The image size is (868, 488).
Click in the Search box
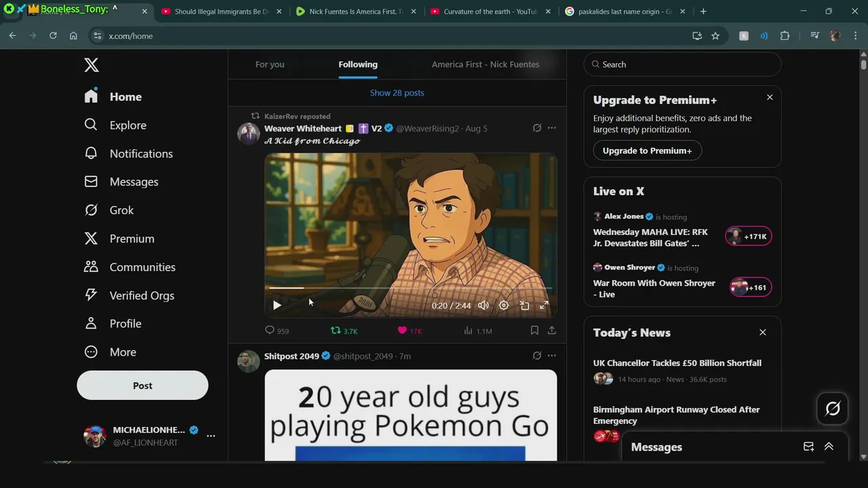pos(682,64)
